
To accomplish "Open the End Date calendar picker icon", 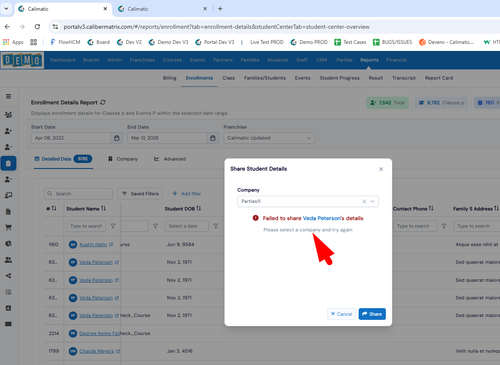I will coord(212,138).
